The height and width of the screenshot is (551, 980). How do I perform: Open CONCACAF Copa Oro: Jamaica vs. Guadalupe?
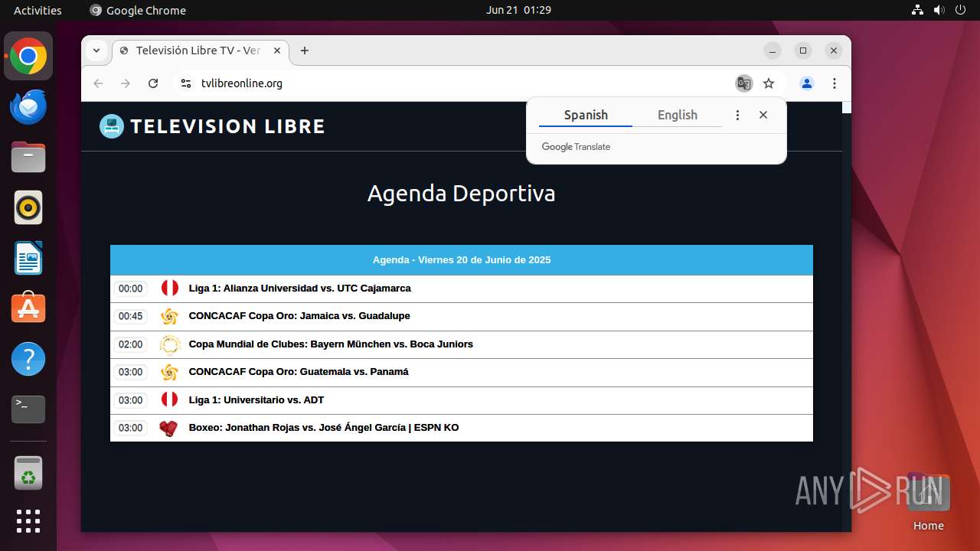(x=299, y=316)
